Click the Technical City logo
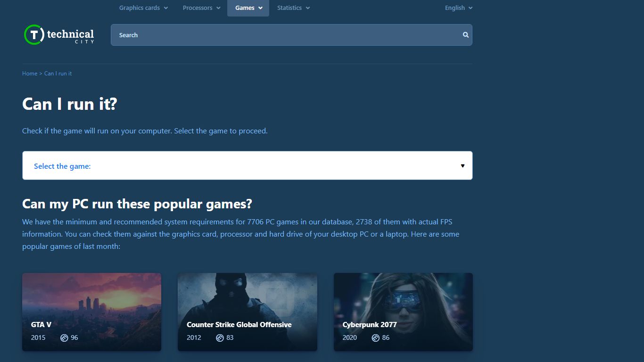Screen dimensions: 644x362 (x=59, y=35)
